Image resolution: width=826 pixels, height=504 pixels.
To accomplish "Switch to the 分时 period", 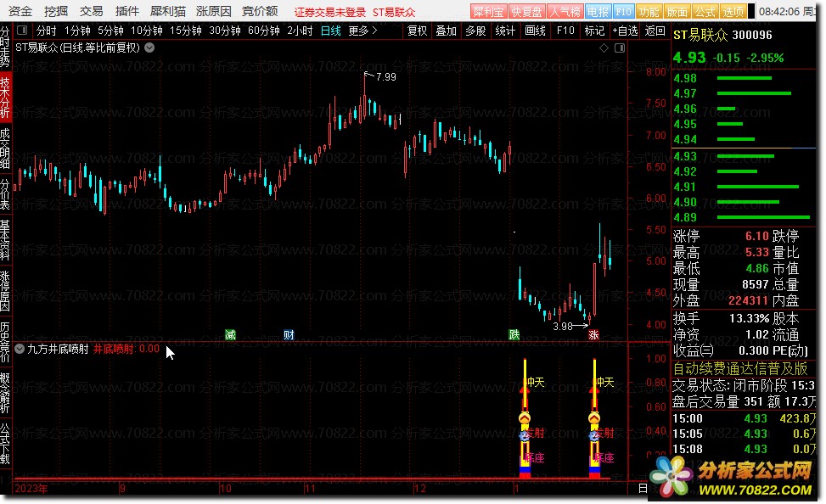I will tap(47, 31).
